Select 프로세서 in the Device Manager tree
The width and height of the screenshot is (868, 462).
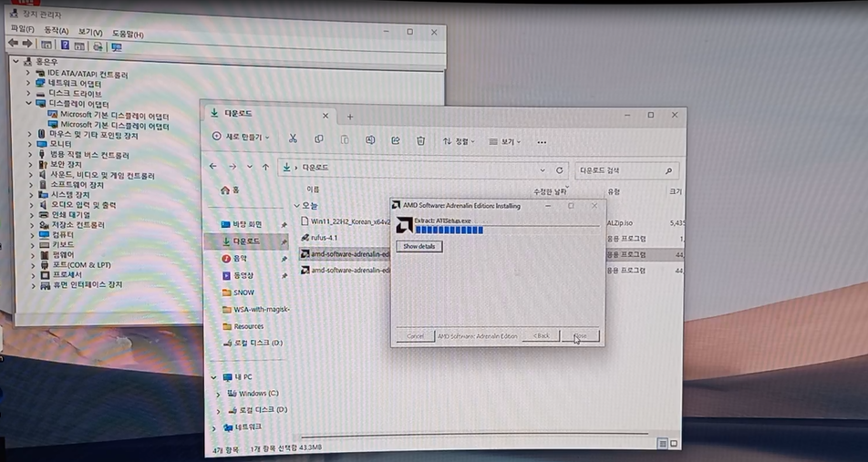click(61, 274)
